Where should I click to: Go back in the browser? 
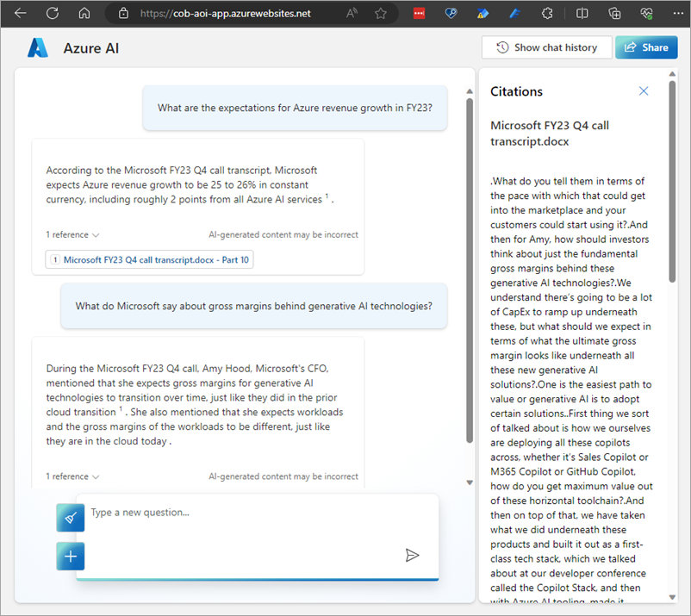point(21,13)
